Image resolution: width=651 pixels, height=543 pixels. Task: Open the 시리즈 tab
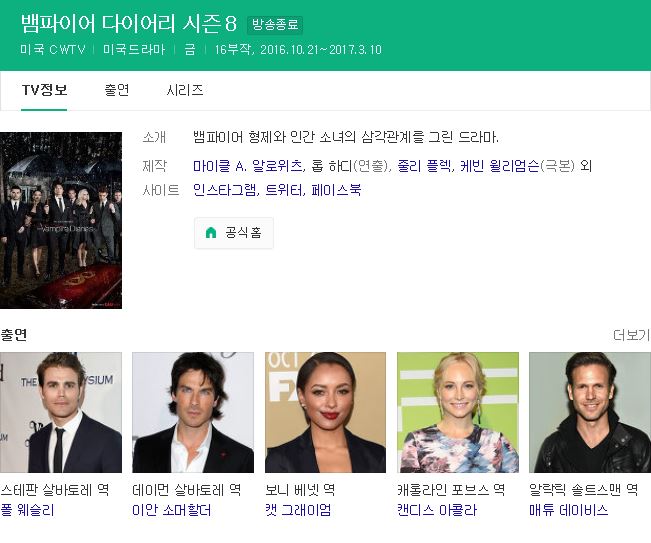[185, 90]
